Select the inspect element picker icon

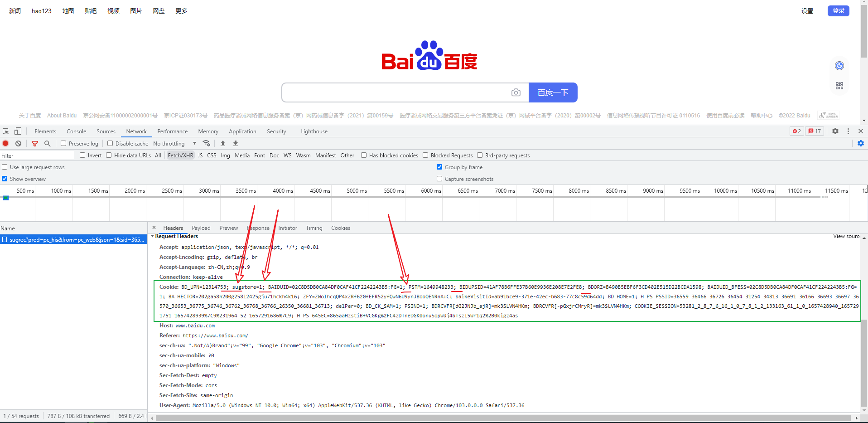(6, 131)
